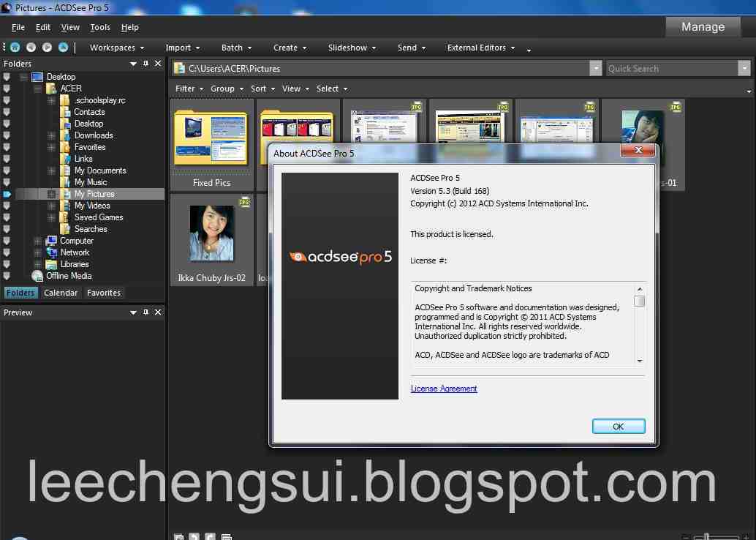Toggle Easy-Select indicator for Downloads row
The height and width of the screenshot is (540, 756).
[7, 135]
